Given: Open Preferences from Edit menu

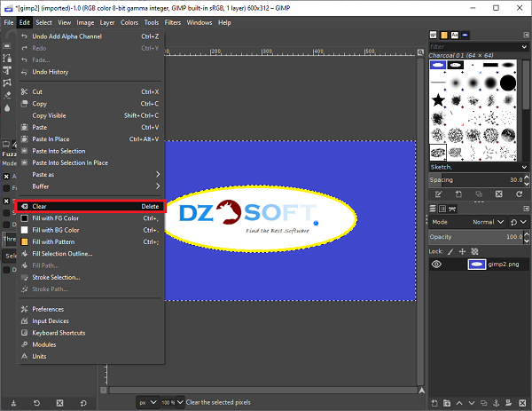Looking at the screenshot, I should pos(90,309).
